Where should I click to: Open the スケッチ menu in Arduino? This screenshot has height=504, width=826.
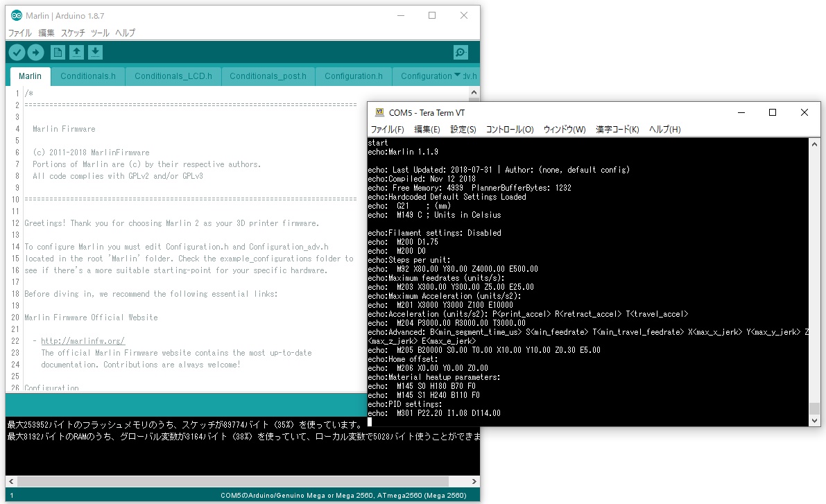pos(73,33)
